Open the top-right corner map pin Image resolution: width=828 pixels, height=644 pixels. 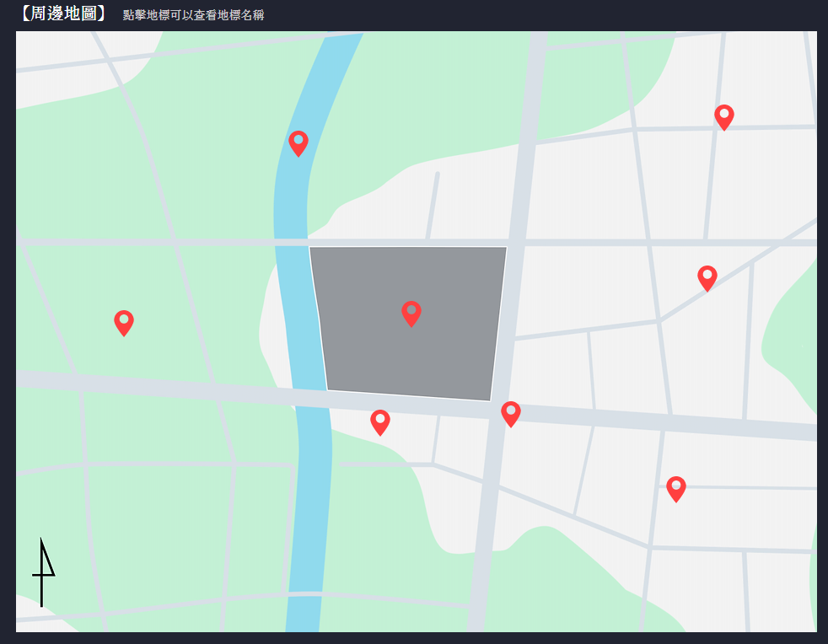(x=724, y=116)
